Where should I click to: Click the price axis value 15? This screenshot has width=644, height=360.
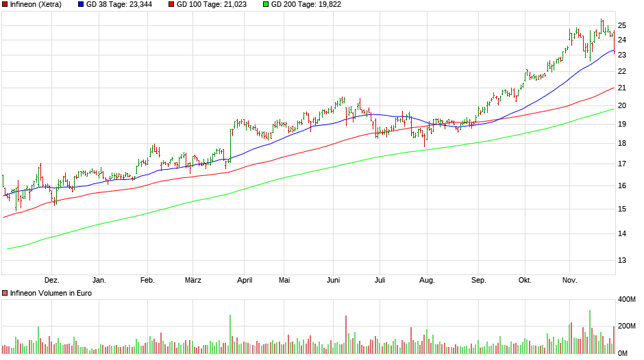point(622,209)
